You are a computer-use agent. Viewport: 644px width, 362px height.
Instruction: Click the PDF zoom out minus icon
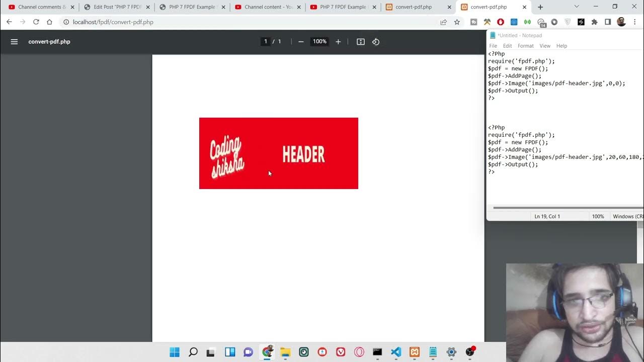point(301,42)
